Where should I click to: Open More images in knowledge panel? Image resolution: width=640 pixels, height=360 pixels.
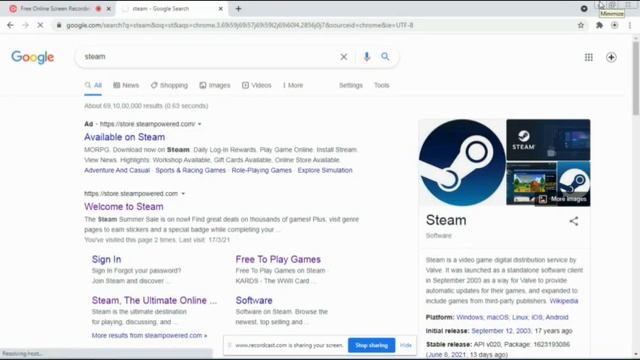click(x=563, y=199)
